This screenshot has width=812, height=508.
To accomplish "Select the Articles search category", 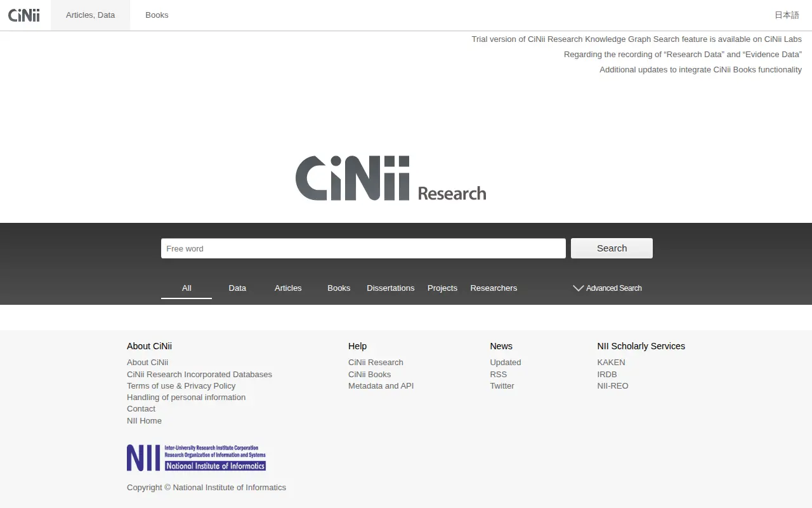I will pos(288,288).
